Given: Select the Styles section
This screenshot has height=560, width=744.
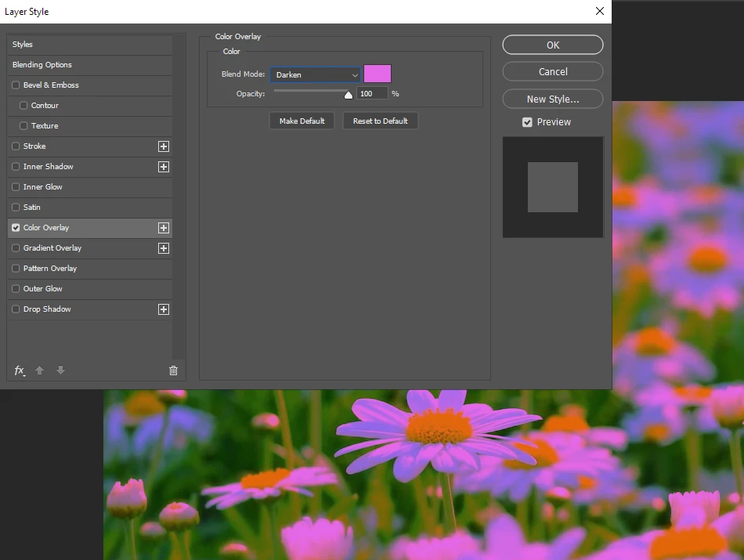Looking at the screenshot, I should (x=90, y=45).
